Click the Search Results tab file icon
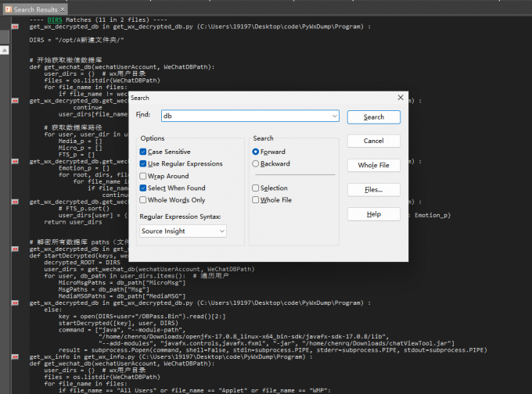Screen dimensions: 532x394 [8, 9]
